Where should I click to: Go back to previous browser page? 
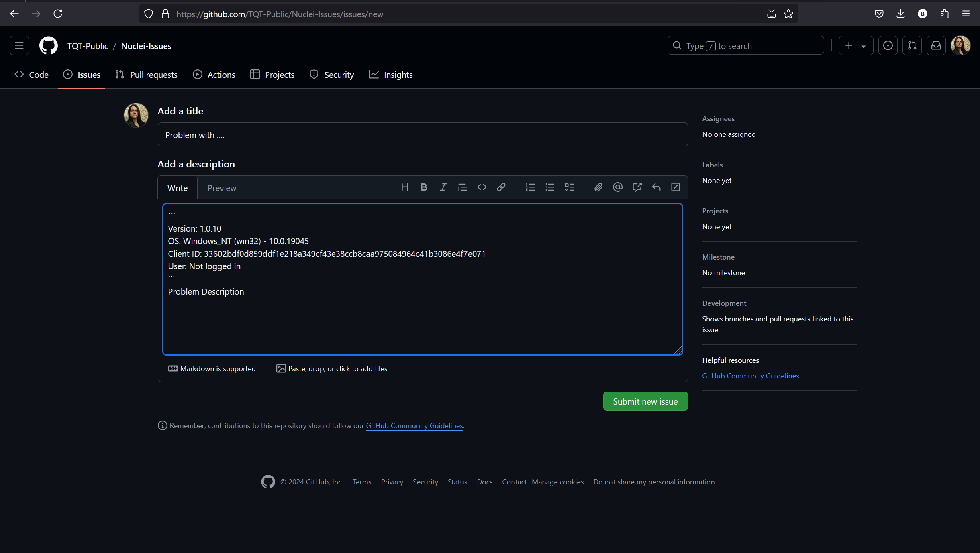[14, 14]
